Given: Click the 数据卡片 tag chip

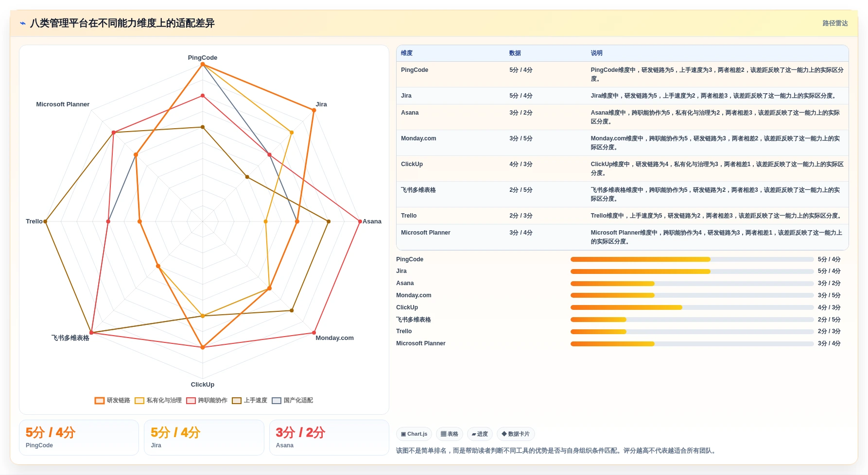Looking at the screenshot, I should (x=516, y=434).
